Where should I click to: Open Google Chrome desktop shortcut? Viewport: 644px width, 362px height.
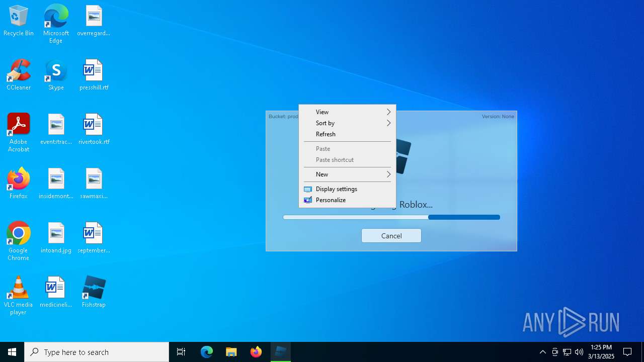[19, 241]
